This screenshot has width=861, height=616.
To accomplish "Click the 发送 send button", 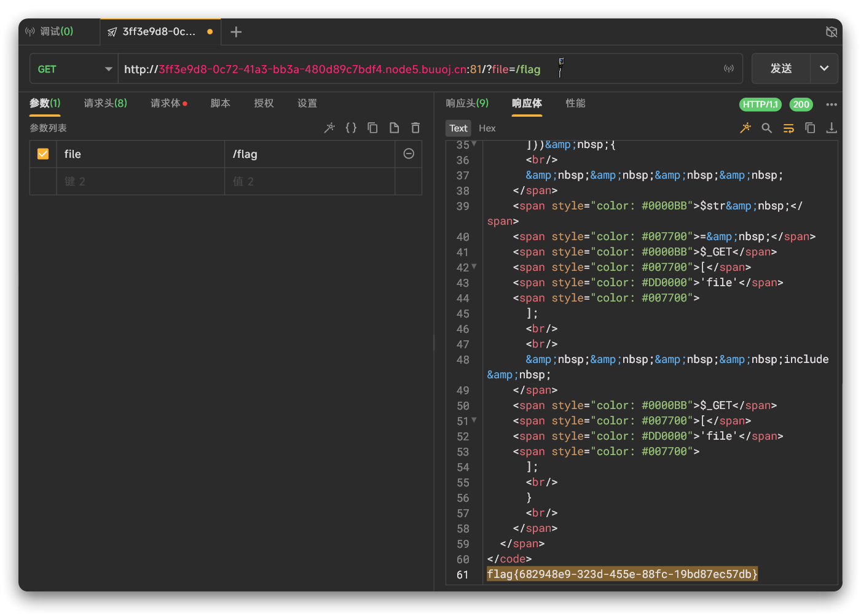I will click(x=781, y=68).
